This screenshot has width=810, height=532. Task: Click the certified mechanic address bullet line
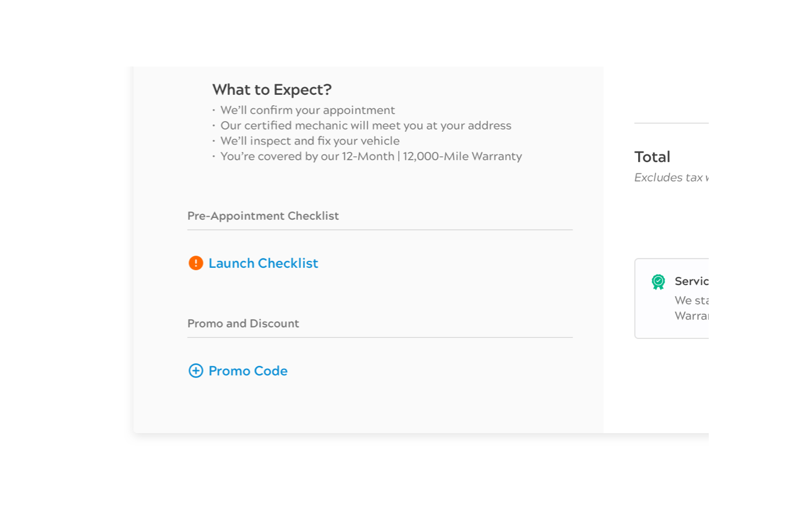(366, 125)
